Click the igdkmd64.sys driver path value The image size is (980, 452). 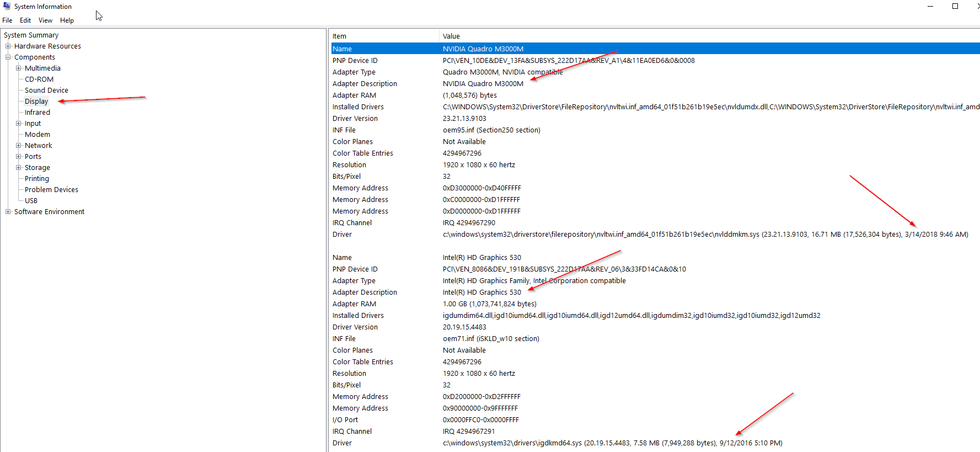612,443
